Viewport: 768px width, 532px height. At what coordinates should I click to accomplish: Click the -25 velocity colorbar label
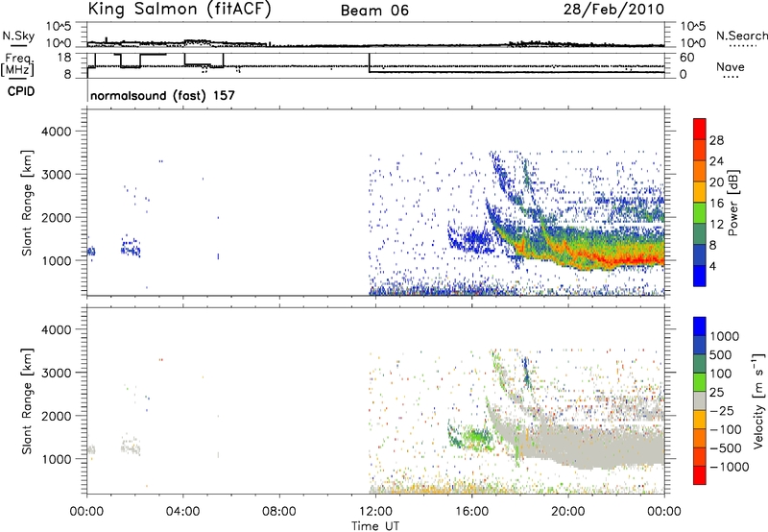pos(722,411)
